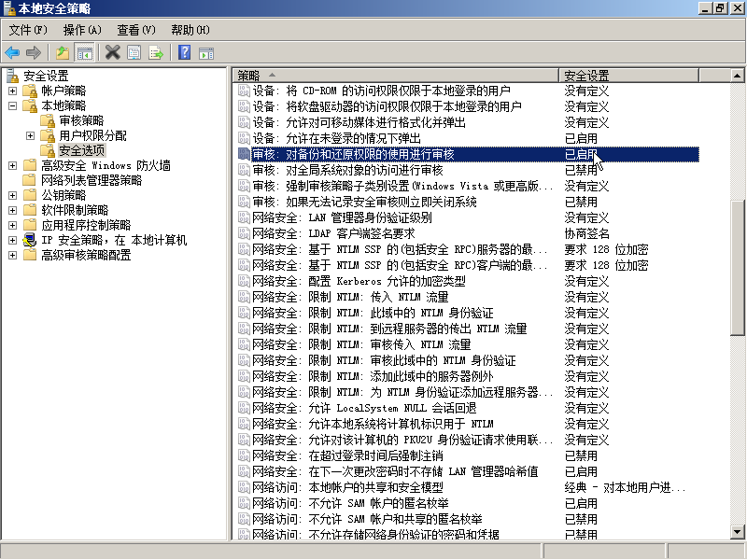Click the blue Help question mark icon
The height and width of the screenshot is (560, 747).
(x=184, y=52)
